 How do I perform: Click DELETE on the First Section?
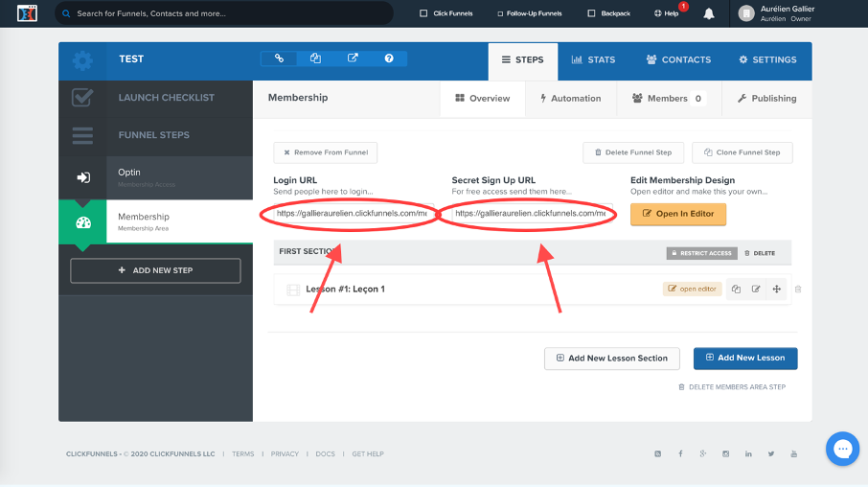[x=760, y=253]
